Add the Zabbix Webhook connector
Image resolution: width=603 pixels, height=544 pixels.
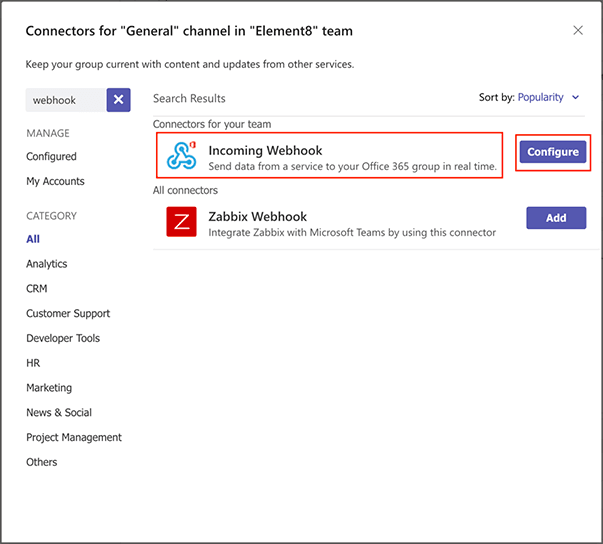pos(556,218)
